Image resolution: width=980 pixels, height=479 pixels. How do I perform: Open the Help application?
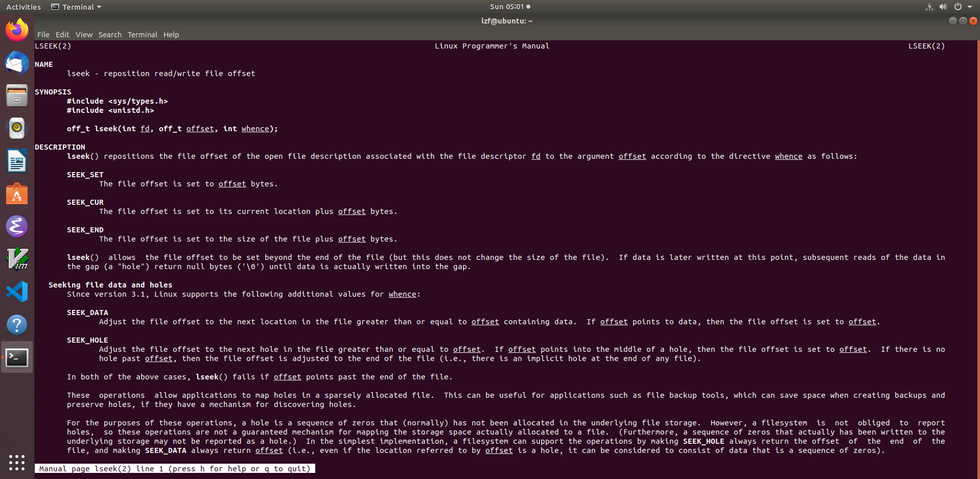coord(17,324)
